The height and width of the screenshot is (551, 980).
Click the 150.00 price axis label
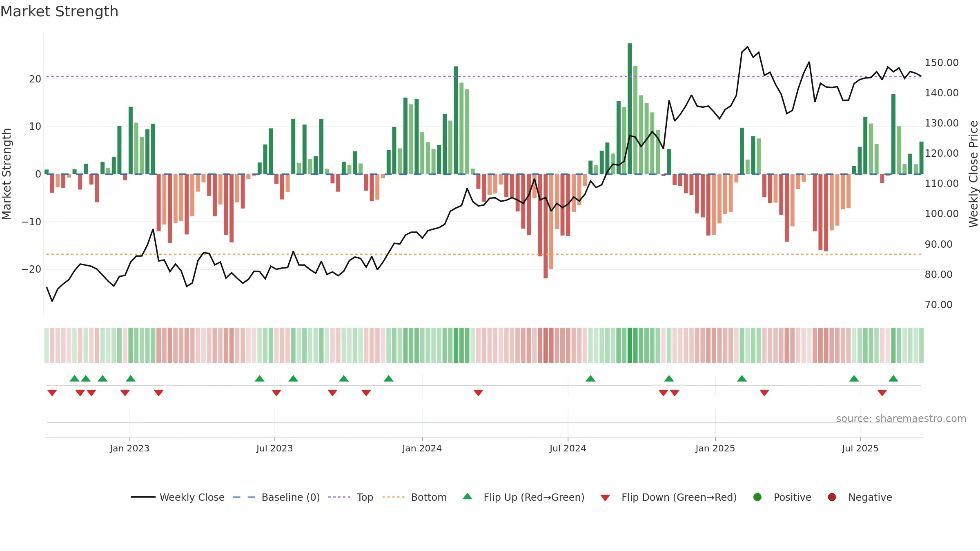(x=942, y=62)
